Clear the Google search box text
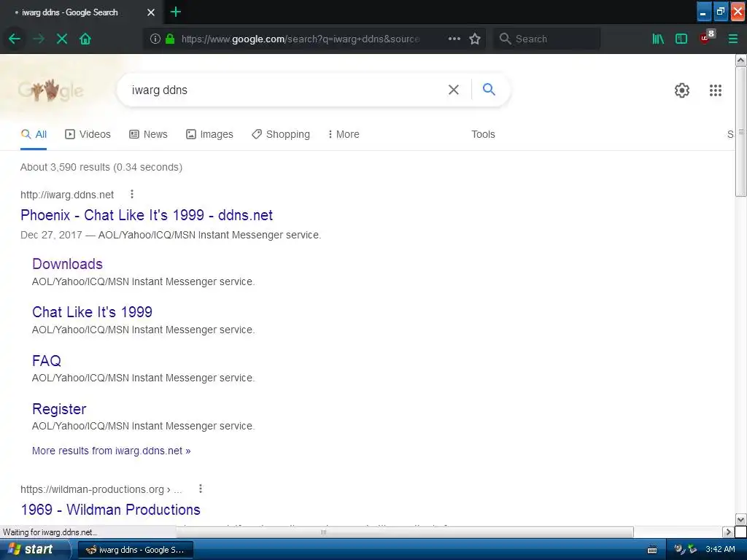The width and height of the screenshot is (747, 560). [x=454, y=90]
